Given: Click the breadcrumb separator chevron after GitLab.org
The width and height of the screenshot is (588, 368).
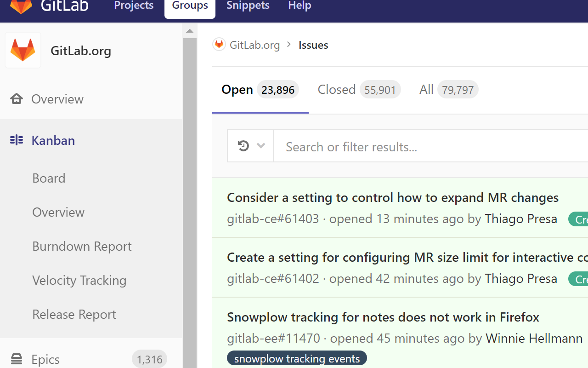Looking at the screenshot, I should (289, 45).
